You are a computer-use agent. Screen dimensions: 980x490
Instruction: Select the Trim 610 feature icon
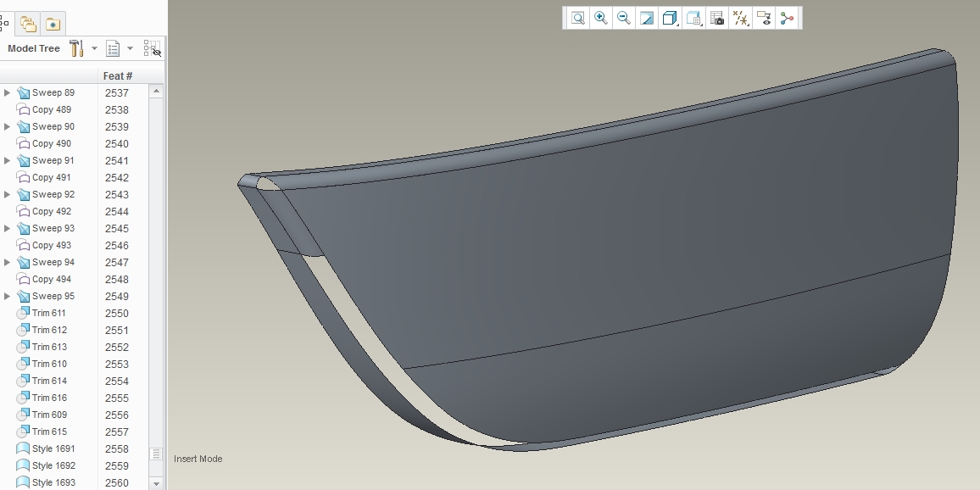pyautogui.click(x=23, y=363)
